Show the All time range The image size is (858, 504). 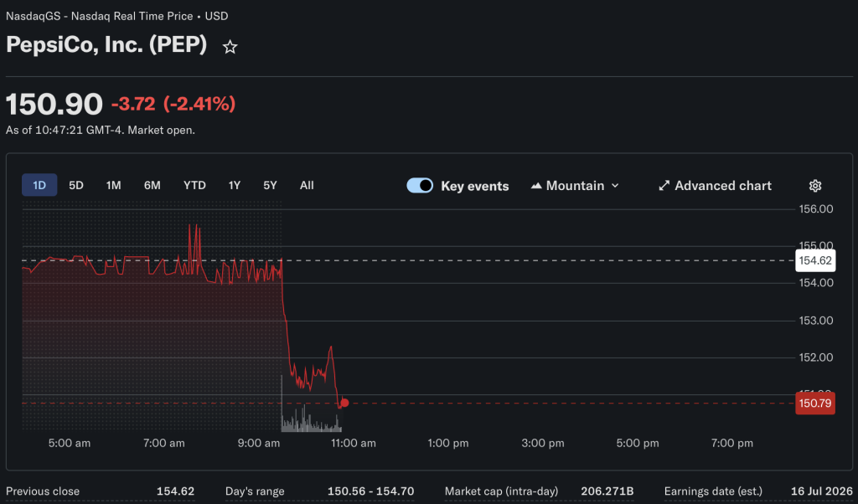pyautogui.click(x=307, y=185)
